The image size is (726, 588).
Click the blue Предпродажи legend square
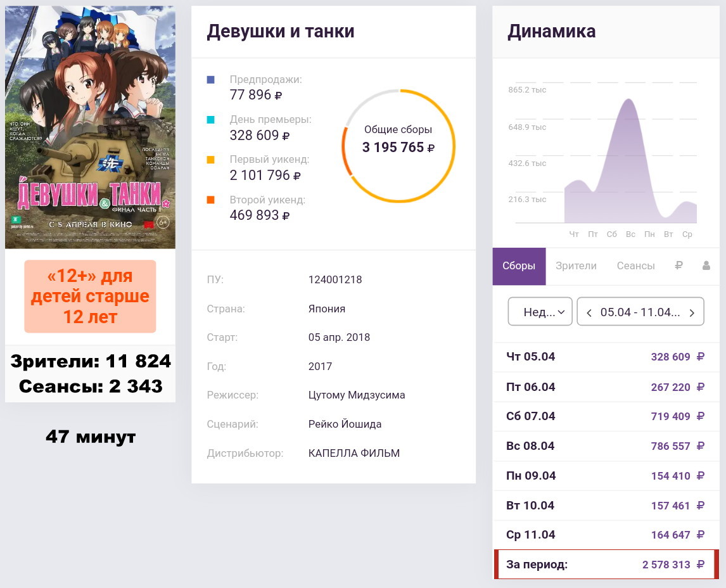click(210, 80)
